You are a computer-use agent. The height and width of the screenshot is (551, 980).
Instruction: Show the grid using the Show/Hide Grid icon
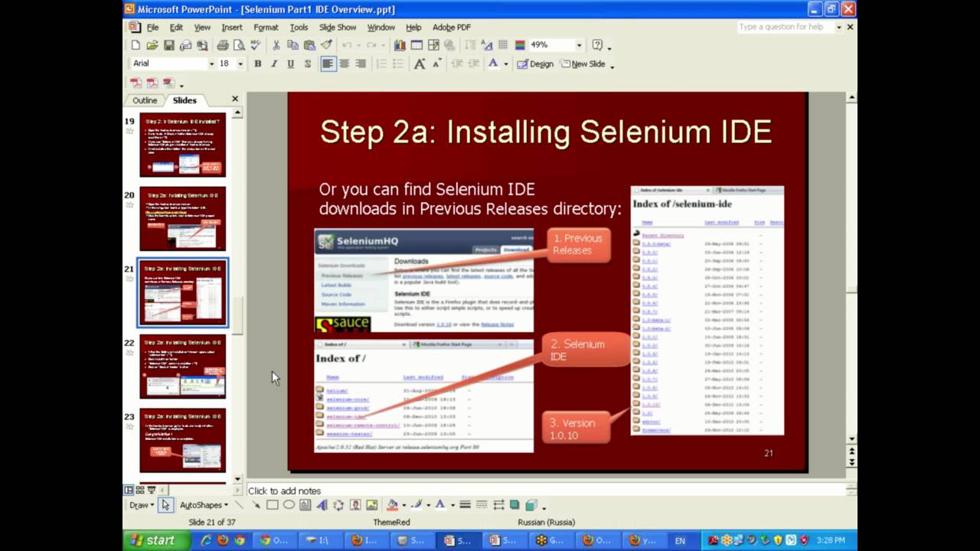503,45
